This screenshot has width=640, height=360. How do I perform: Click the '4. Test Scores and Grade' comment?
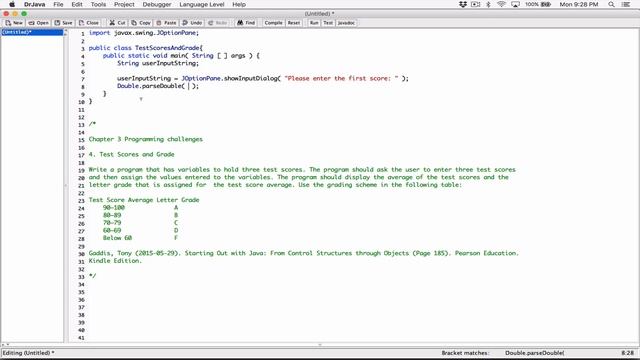tap(131, 154)
